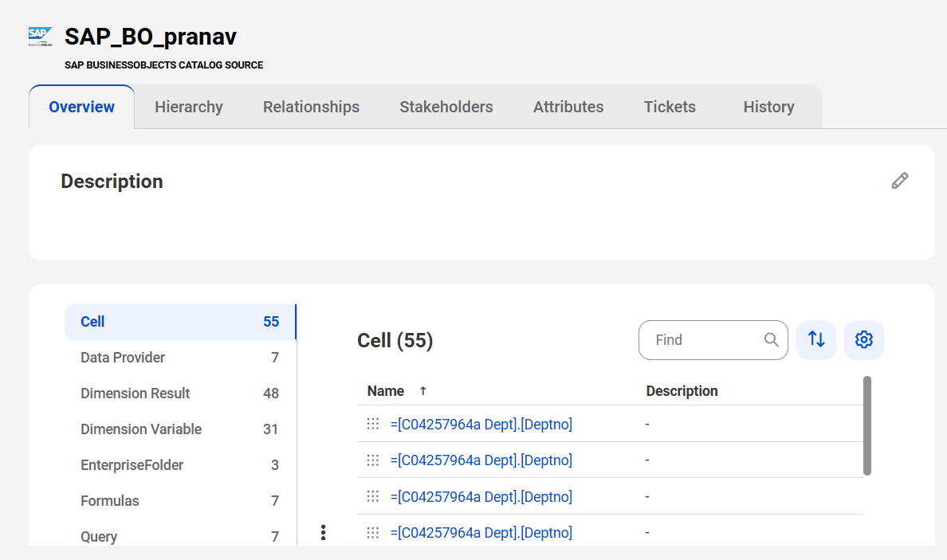Select the Formulas category
Viewport: 947px width, 560px height.
click(x=180, y=501)
